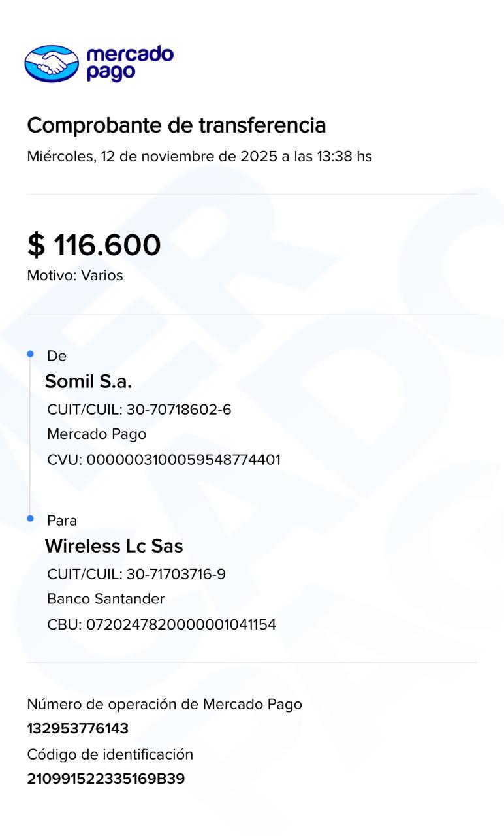Select the recipient CUIT/CUIL 30-71703716-9
504x836 pixels.
[176, 575]
